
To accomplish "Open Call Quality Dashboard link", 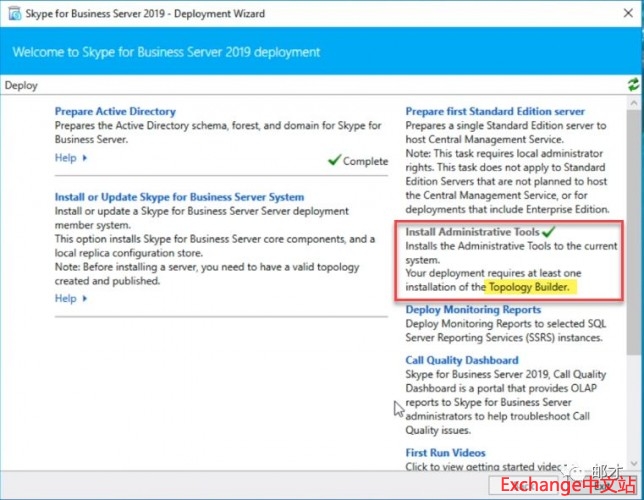I will click(462, 360).
